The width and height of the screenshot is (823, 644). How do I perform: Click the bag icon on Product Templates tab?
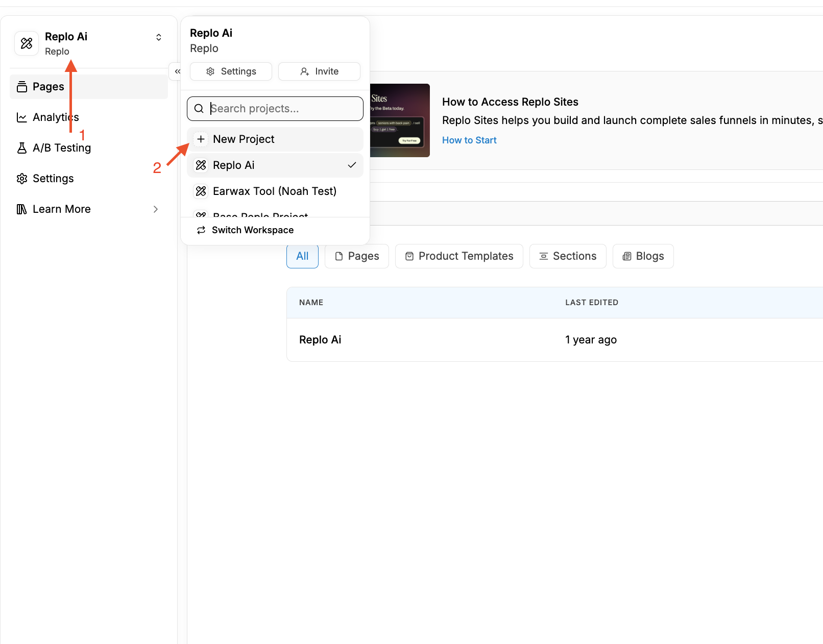[x=409, y=256]
